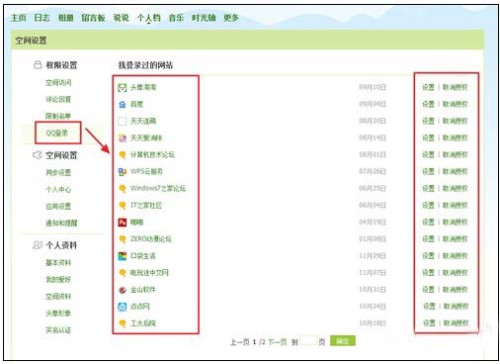
Task: Click the 口袋生活 site name
Action: pos(143,256)
